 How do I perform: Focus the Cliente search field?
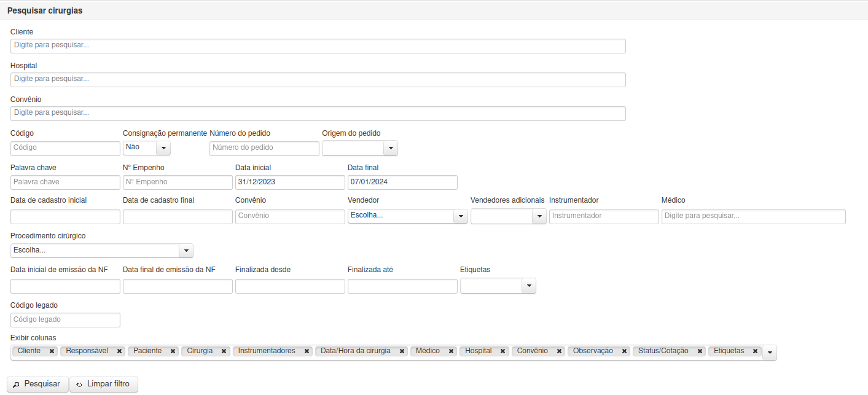click(x=318, y=46)
